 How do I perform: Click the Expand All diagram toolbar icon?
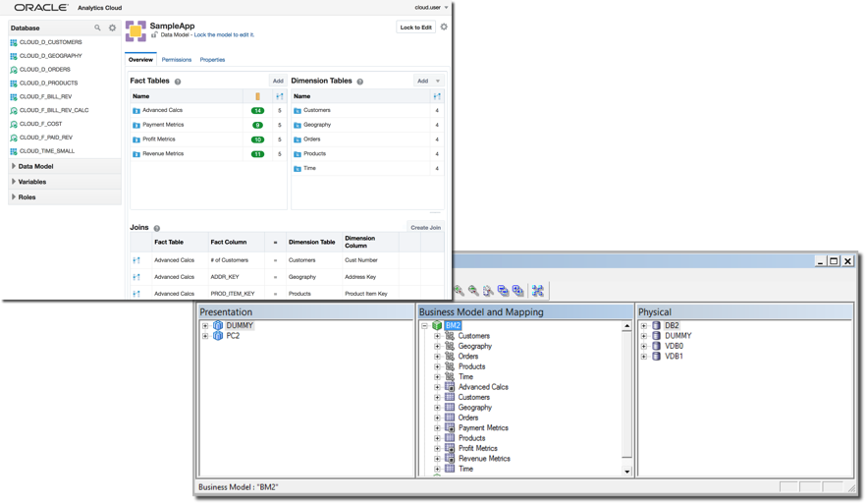(518, 290)
